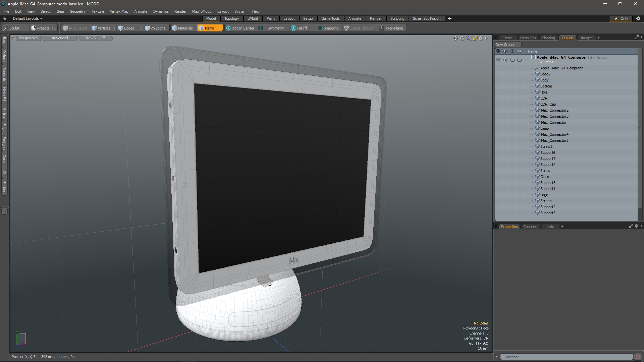
Task: Click the viewport pan (move) icon
Action: [x=455, y=38]
